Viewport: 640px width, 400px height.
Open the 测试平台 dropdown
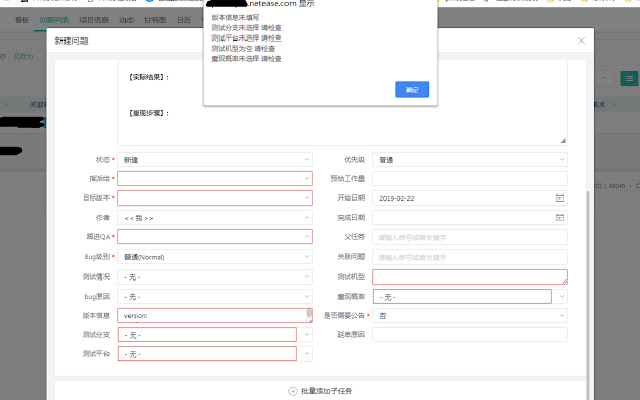click(215, 353)
